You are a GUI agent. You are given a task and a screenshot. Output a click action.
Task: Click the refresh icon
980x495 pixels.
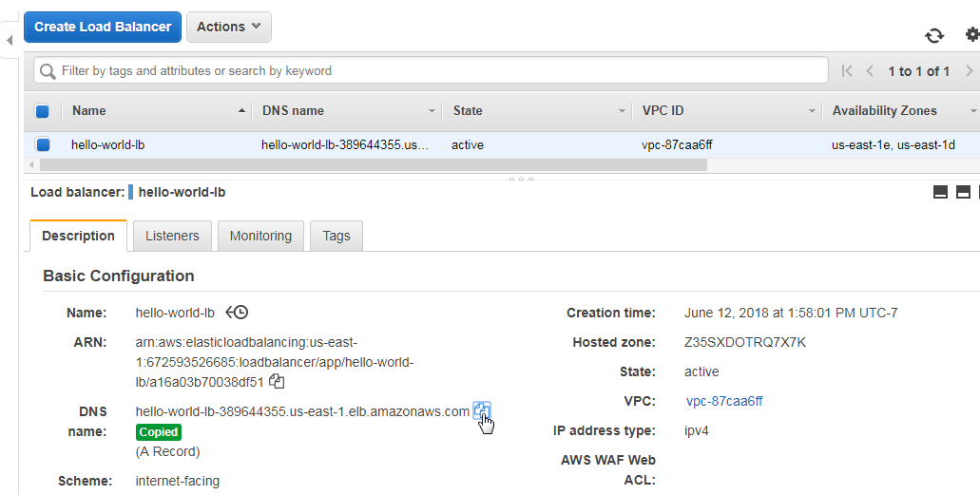(x=934, y=35)
